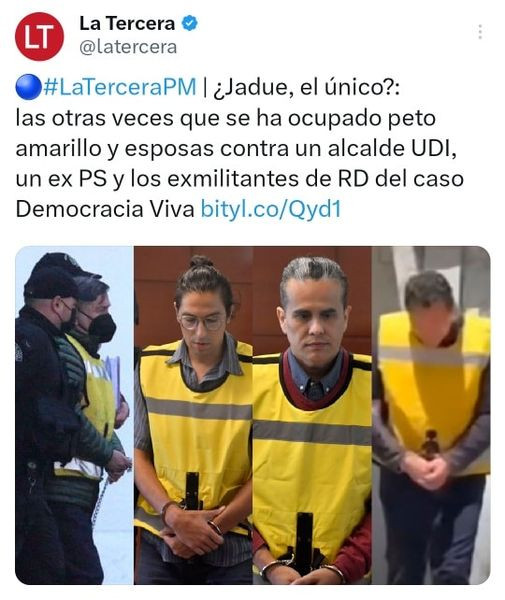Click the @latercera handle
Screen dimensions: 505x600
(128, 47)
